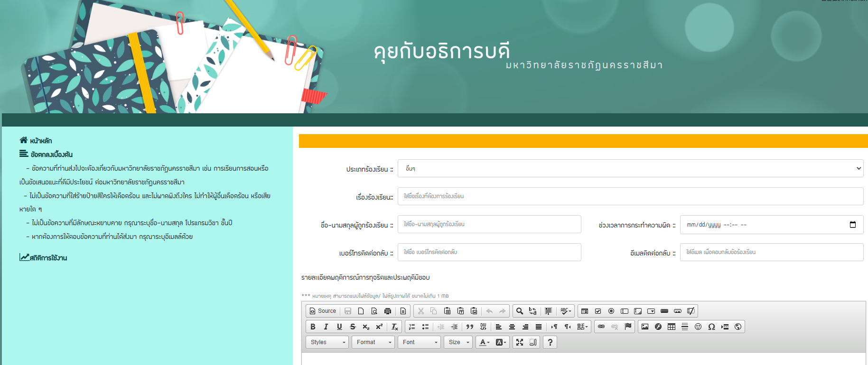Open the smiley emoticon picker

pos(698,327)
